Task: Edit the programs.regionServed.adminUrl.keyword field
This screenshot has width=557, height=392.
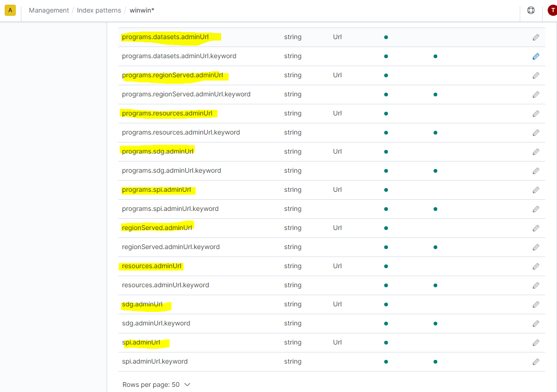Action: click(536, 94)
